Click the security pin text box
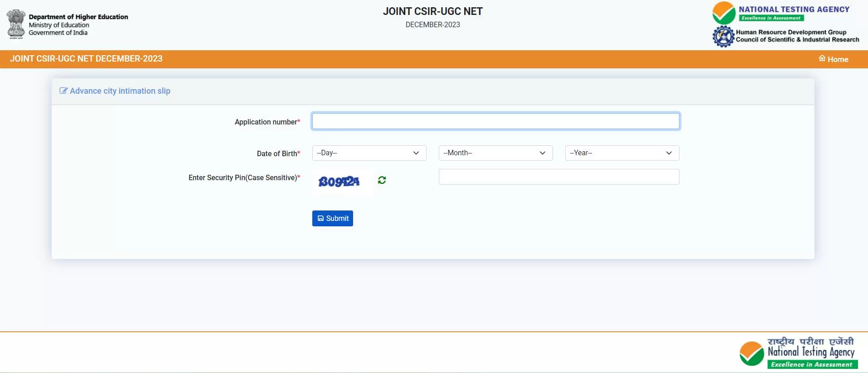Viewport: 868px width, 373px height. (558, 177)
